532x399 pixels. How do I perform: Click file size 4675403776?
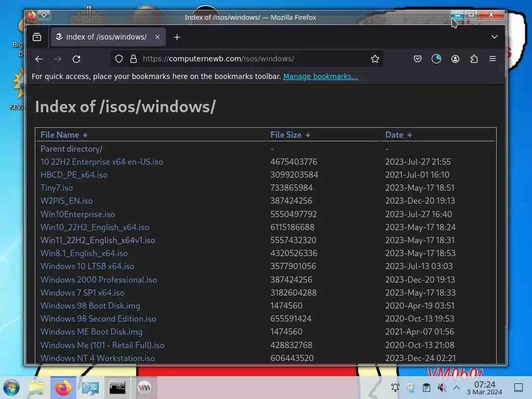click(x=294, y=162)
